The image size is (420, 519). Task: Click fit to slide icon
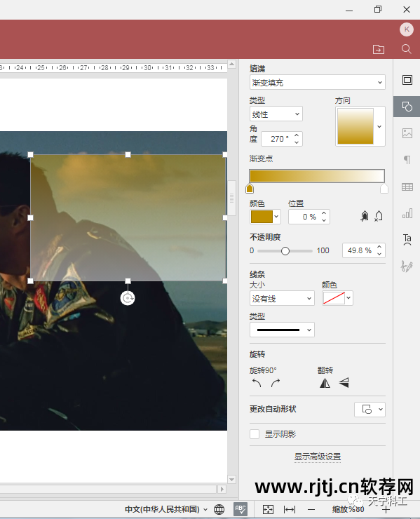click(268, 509)
